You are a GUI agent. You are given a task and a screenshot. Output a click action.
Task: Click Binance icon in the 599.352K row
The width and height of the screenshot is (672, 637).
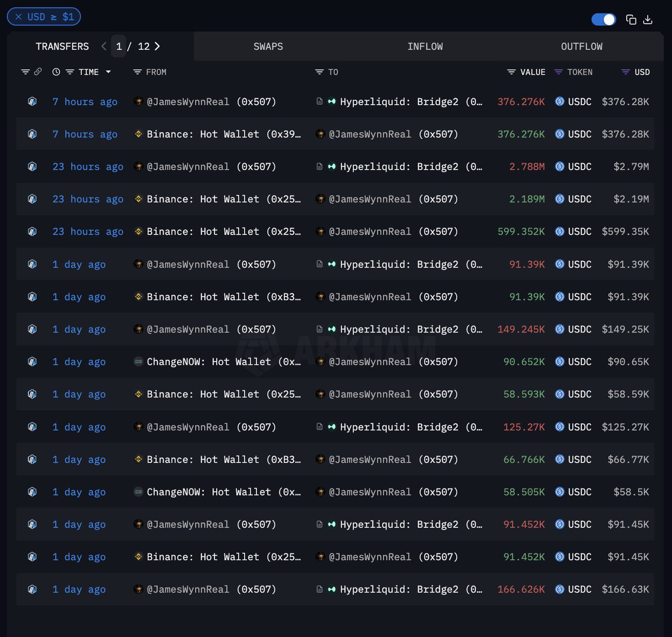click(138, 232)
